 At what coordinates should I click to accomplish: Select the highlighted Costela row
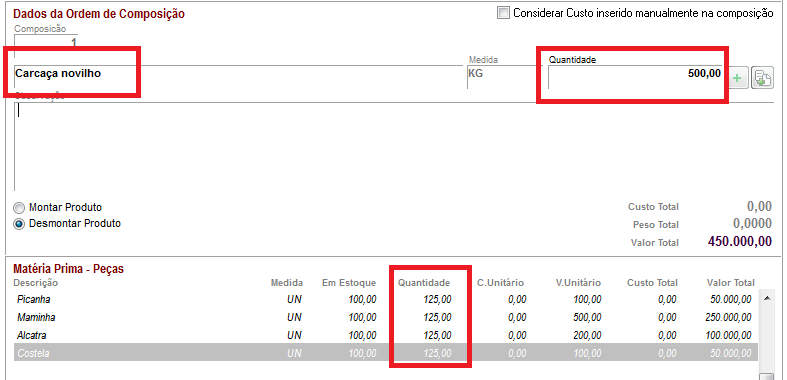385,353
